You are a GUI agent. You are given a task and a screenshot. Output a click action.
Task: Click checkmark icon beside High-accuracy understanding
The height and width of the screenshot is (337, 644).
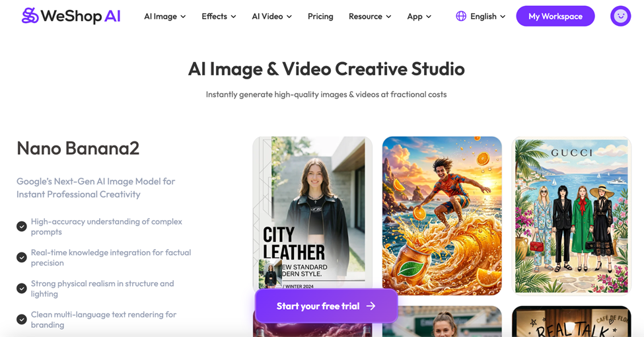click(x=22, y=227)
